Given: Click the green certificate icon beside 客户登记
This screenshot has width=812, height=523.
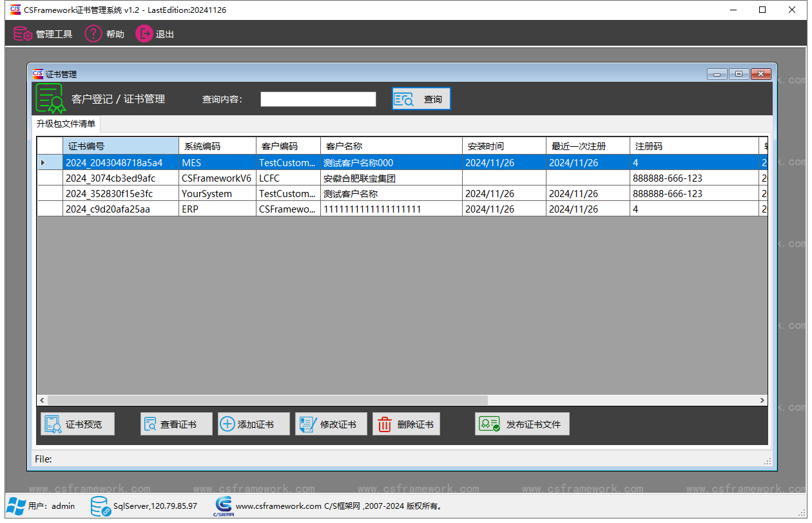Looking at the screenshot, I should pyautogui.click(x=50, y=99).
